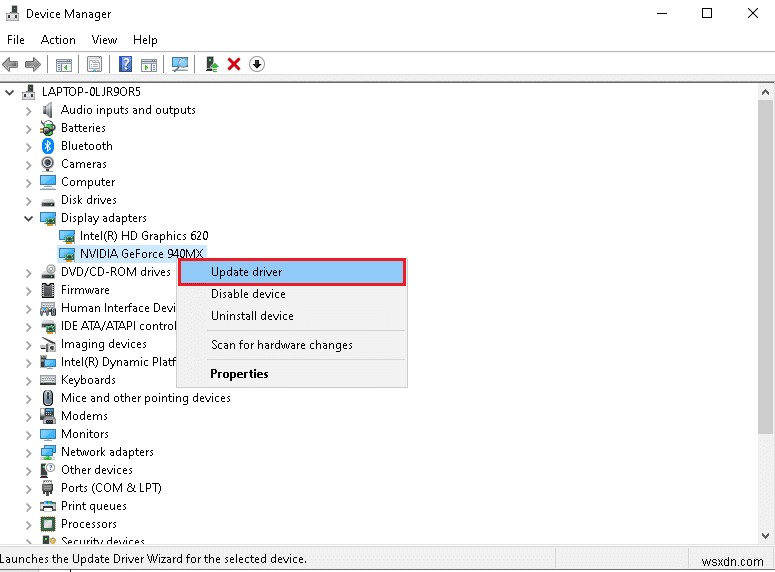
Task: Click the down-arrow disable device toolbar icon
Action: pyautogui.click(x=257, y=64)
